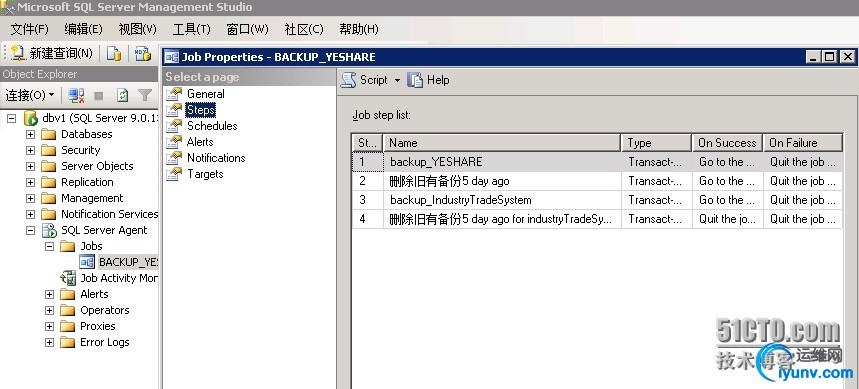859x389 pixels.
Task: Expand the Notification Services folder
Action: point(30,214)
